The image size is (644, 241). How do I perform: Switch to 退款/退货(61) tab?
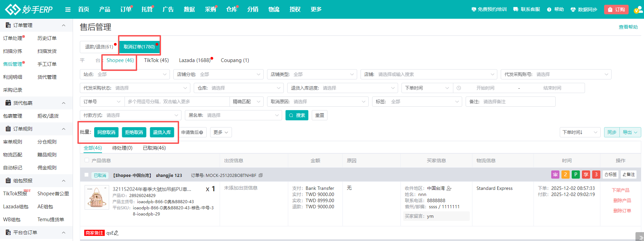99,47
